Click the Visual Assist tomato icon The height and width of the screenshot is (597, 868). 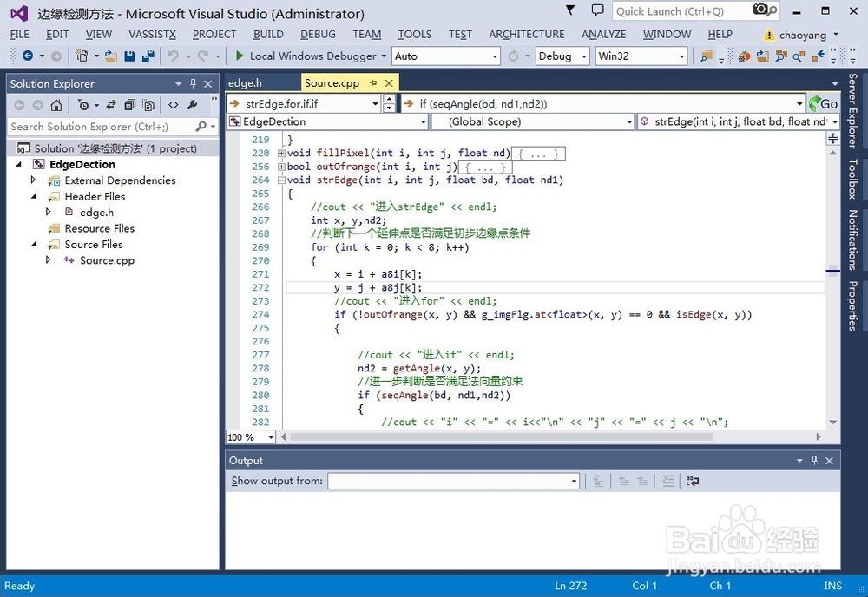point(744,56)
